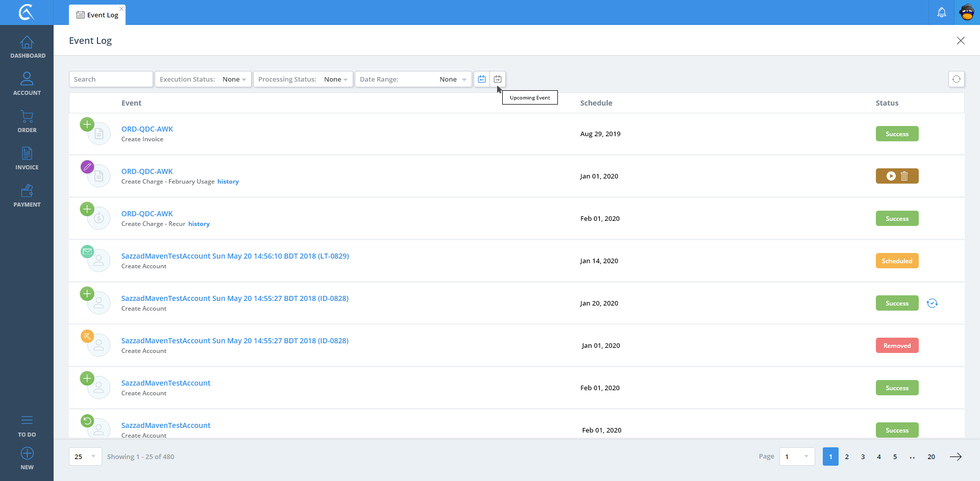980x481 pixels.
Task: Delete the February Usage charge event
Action: click(x=904, y=176)
